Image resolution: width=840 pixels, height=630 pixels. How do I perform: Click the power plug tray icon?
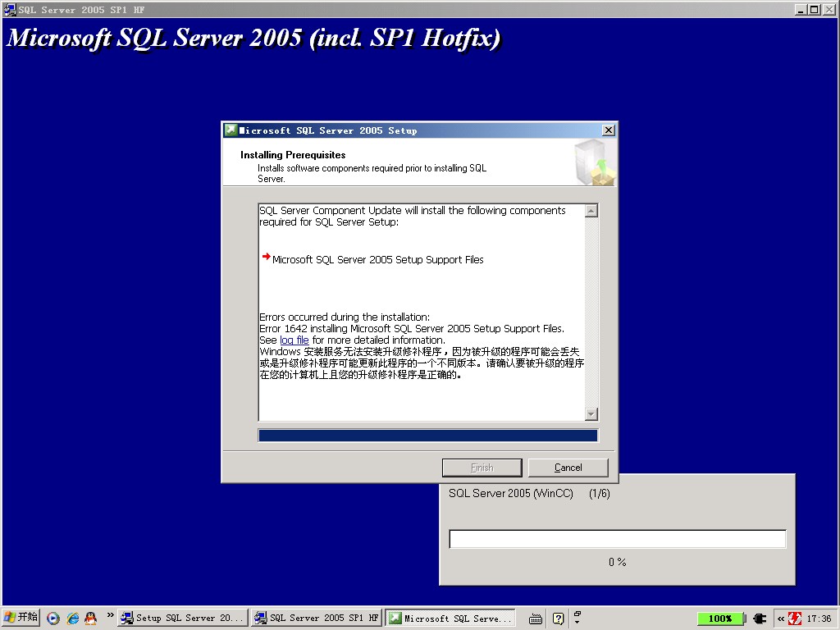coord(760,619)
